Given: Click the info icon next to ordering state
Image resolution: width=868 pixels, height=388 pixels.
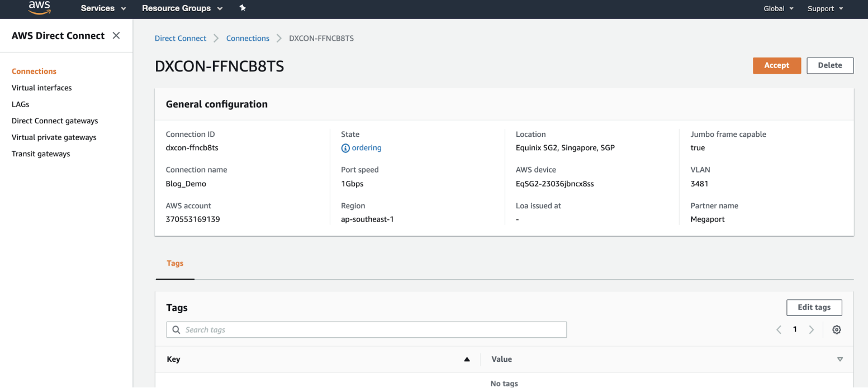Looking at the screenshot, I should pos(345,147).
